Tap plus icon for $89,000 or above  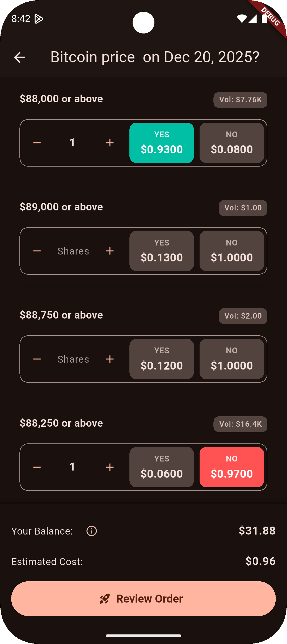tap(110, 251)
